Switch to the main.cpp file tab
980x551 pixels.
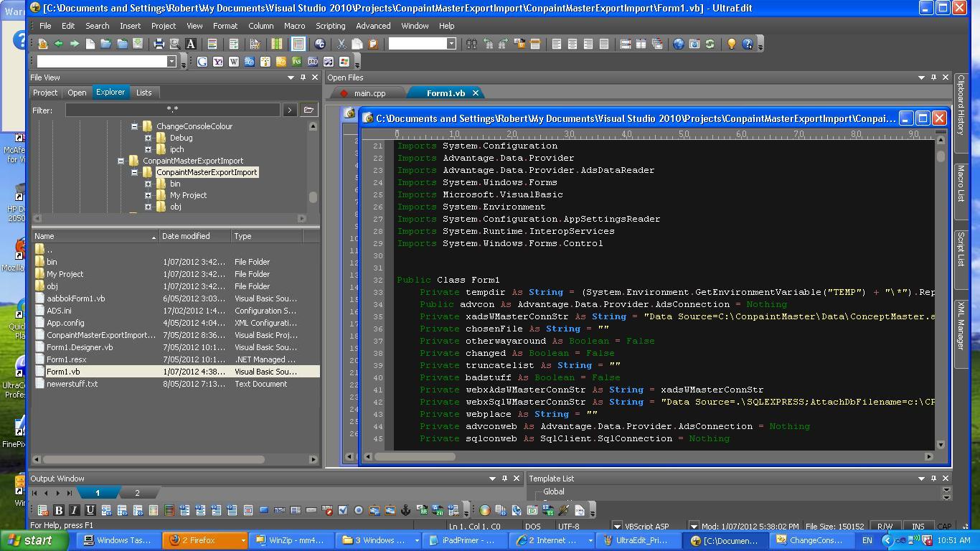369,93
